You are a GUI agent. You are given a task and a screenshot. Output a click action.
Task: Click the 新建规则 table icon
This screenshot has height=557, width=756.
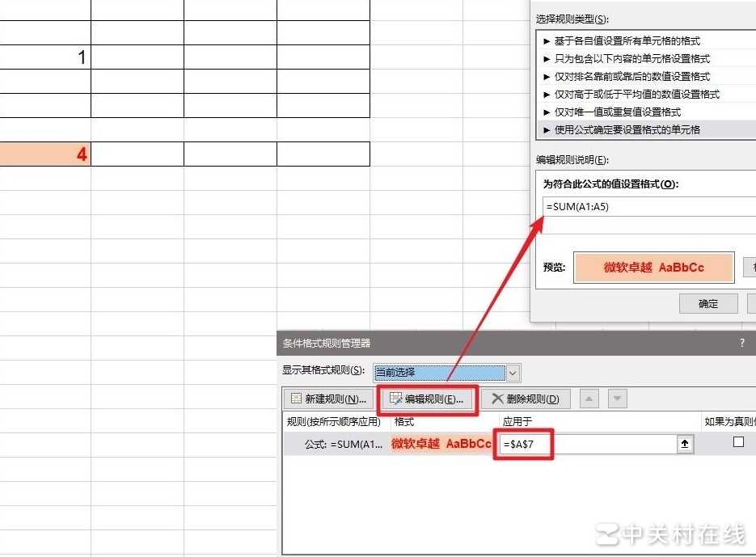pyautogui.click(x=297, y=398)
